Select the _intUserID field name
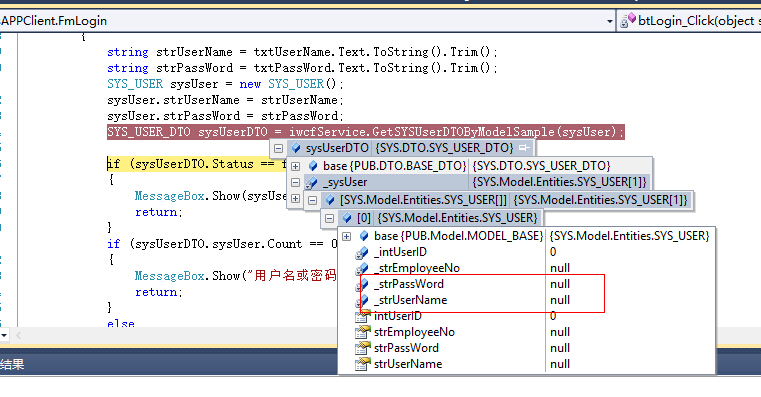Viewport: 761px width, 397px height. (x=400, y=252)
